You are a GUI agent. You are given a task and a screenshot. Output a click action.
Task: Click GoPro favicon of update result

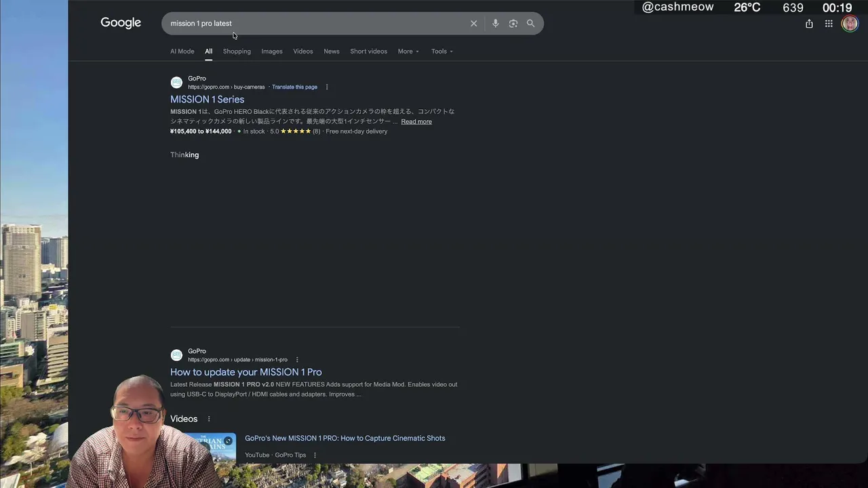(176, 355)
